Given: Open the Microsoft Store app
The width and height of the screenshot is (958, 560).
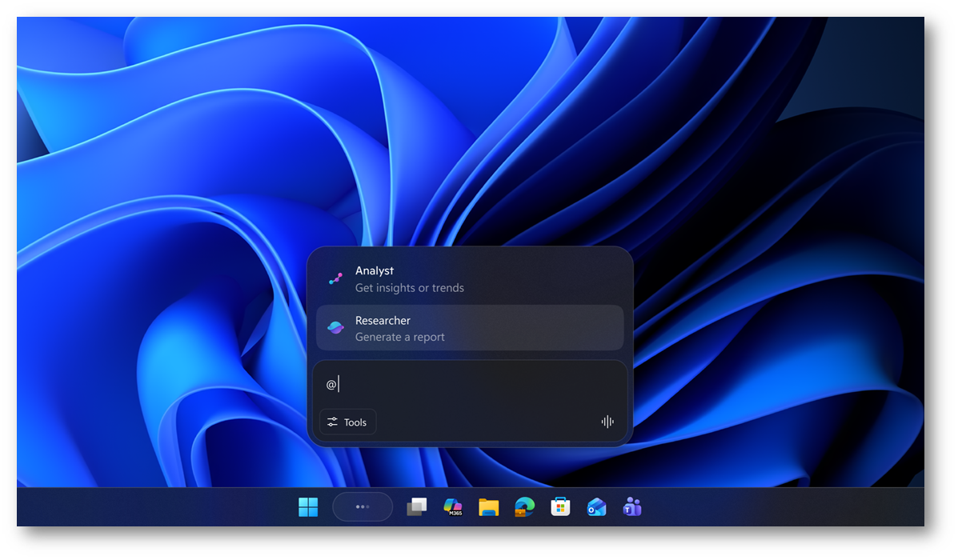Looking at the screenshot, I should pos(560,507).
